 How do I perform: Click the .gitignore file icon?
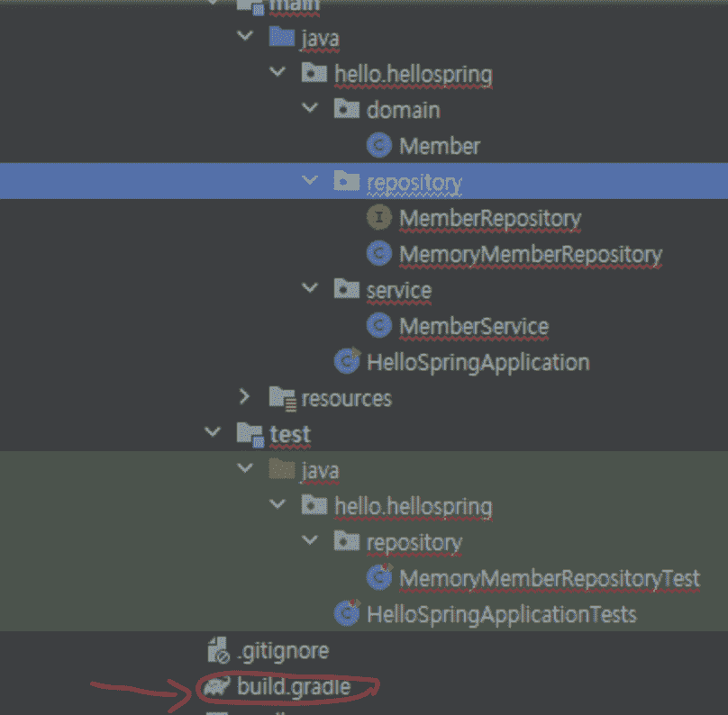click(x=217, y=649)
